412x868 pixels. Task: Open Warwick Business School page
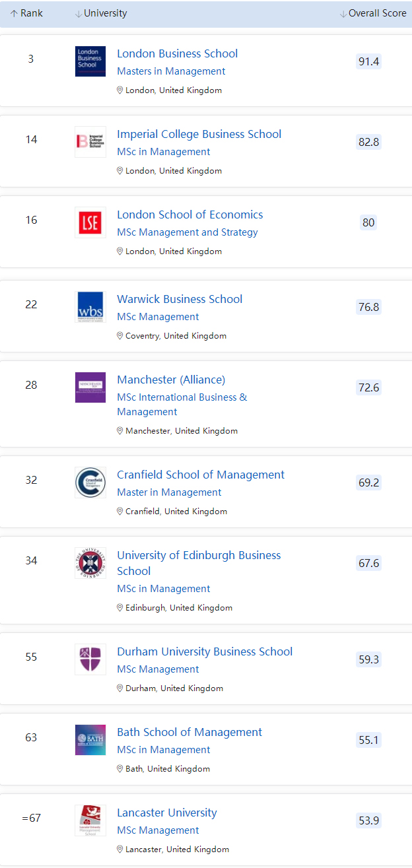click(180, 299)
